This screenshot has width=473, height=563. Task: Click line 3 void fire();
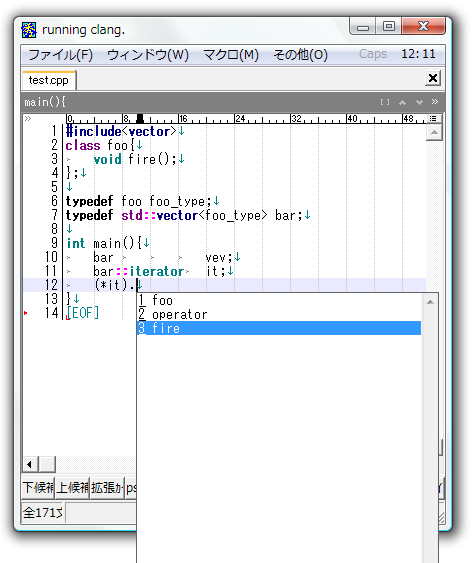click(x=135, y=159)
